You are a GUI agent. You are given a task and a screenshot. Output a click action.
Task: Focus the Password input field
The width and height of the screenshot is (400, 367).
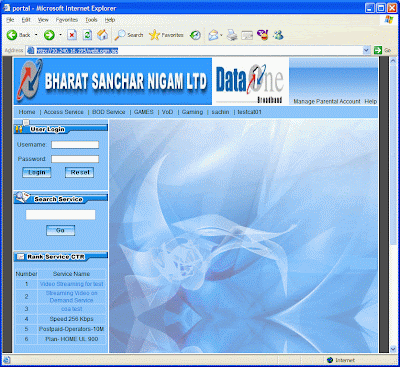[75, 159]
